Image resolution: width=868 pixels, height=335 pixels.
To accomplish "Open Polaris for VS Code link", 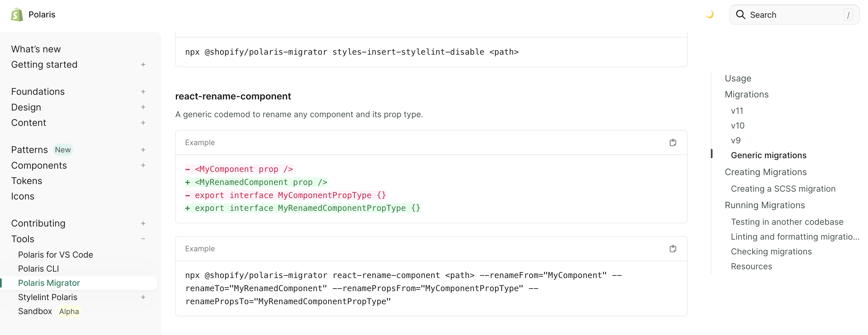I will click(55, 254).
